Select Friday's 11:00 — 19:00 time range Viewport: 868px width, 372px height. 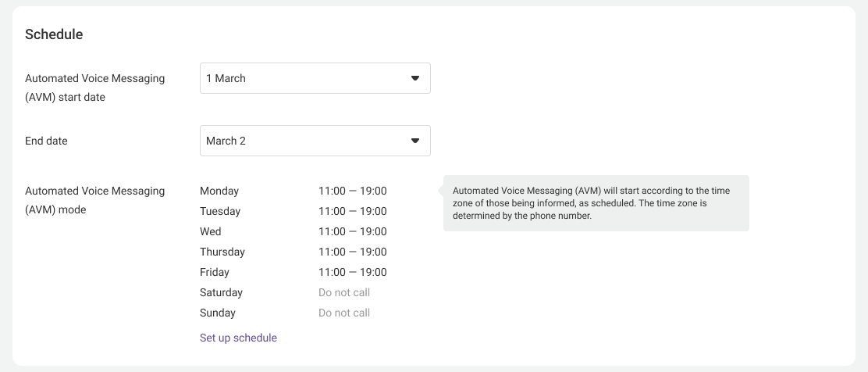(x=352, y=272)
